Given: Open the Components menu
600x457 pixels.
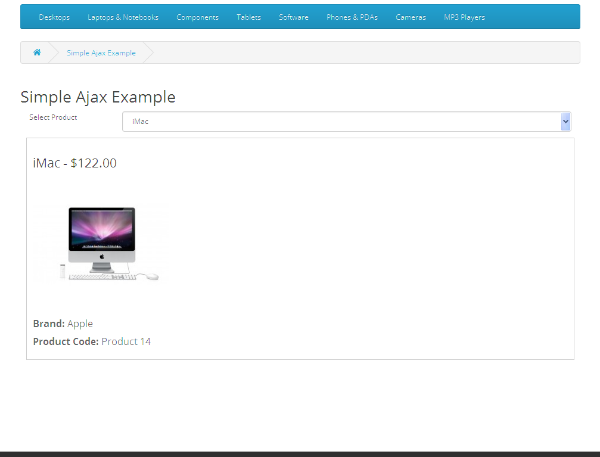Looking at the screenshot, I should (197, 17).
